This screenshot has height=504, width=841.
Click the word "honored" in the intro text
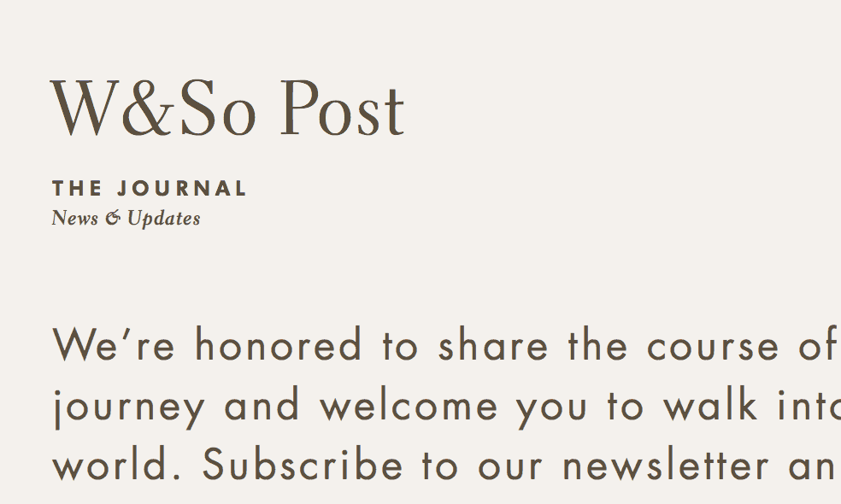[x=279, y=346]
